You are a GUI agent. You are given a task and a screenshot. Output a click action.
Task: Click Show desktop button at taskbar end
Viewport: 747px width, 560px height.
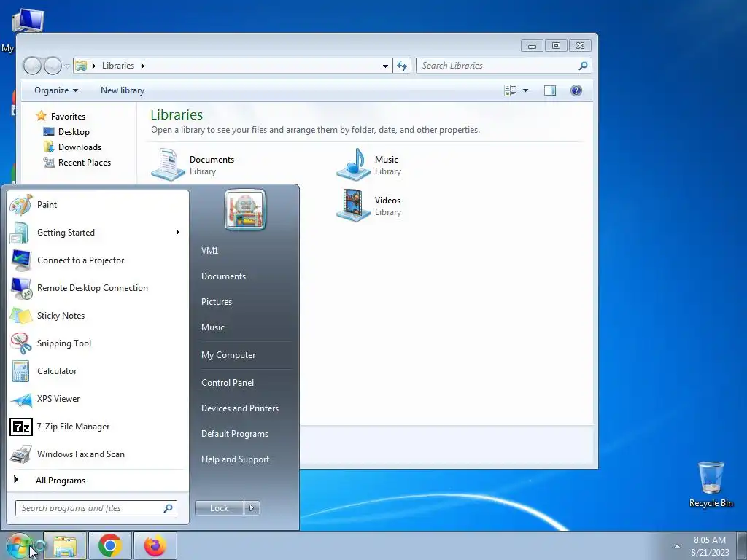[x=742, y=545]
